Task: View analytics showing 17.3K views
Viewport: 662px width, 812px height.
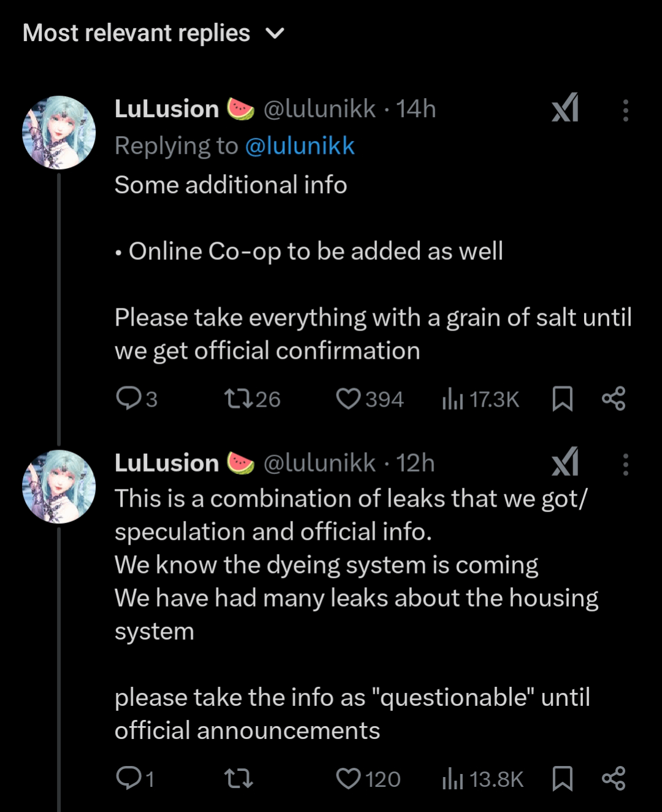Action: (x=480, y=399)
